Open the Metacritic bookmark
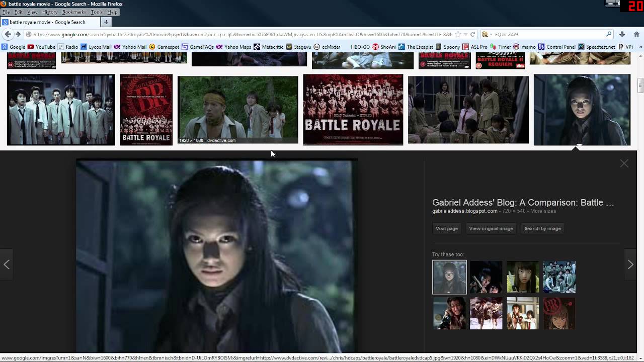Screen dimensions: 644x362 [x=269, y=47]
